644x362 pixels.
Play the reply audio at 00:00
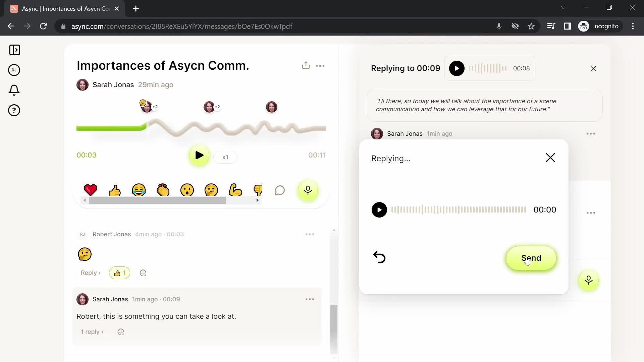379,209
